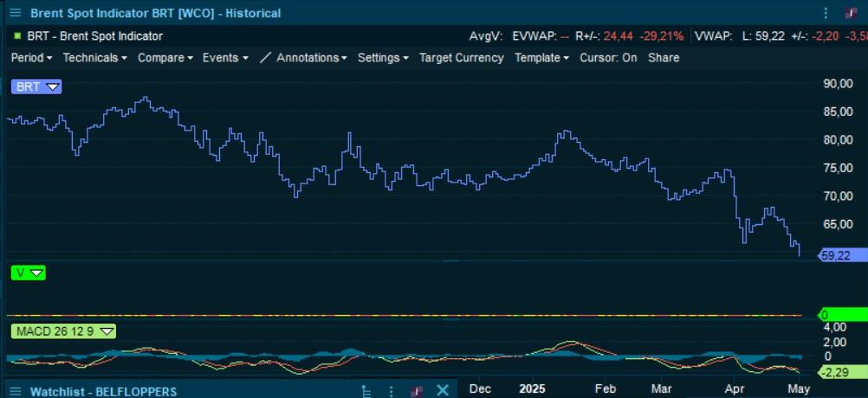Click the L: 59,22 last value
The image size is (868, 398).
[x=763, y=36]
